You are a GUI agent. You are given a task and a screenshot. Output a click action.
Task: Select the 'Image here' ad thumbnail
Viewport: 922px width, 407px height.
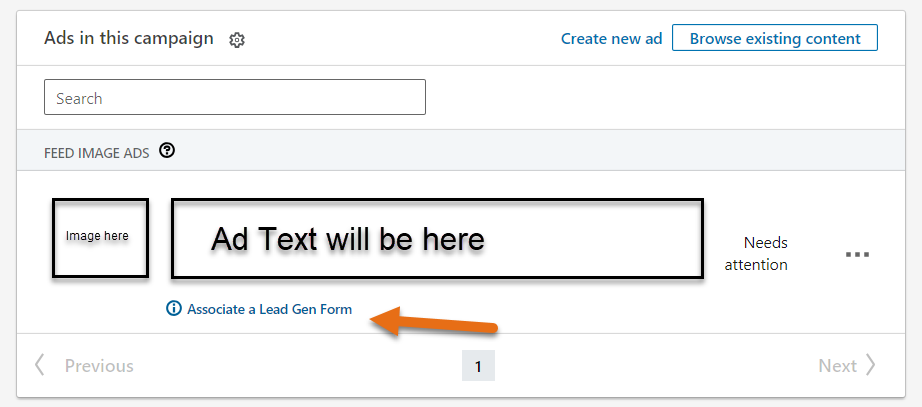[100, 237]
